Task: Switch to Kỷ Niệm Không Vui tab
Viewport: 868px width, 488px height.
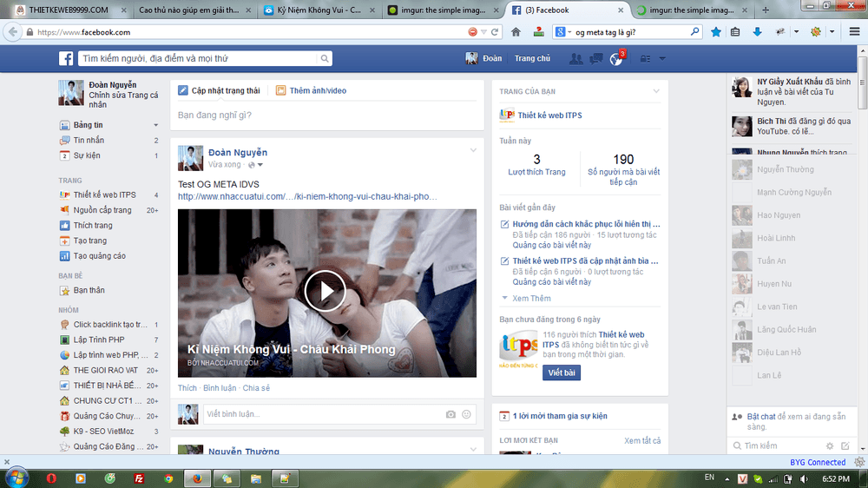Action: [x=319, y=10]
